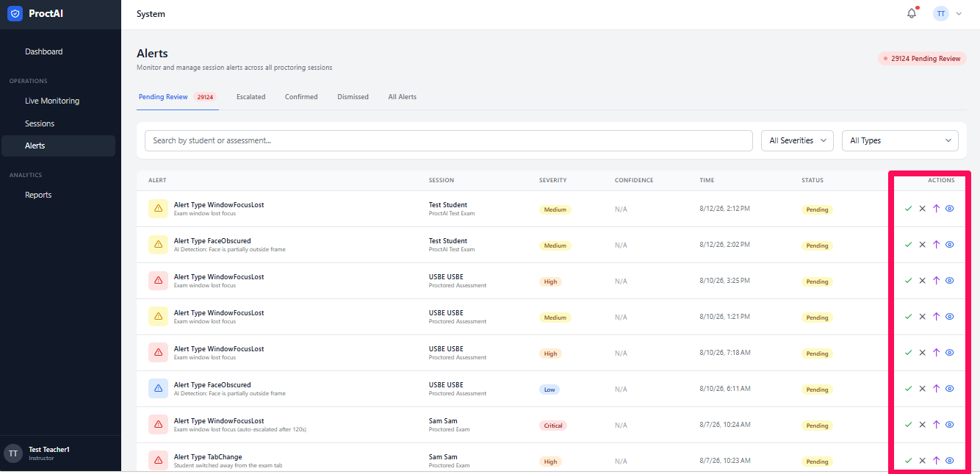Escalate the 2:12 PM WindowFocusLost alert

936,209
